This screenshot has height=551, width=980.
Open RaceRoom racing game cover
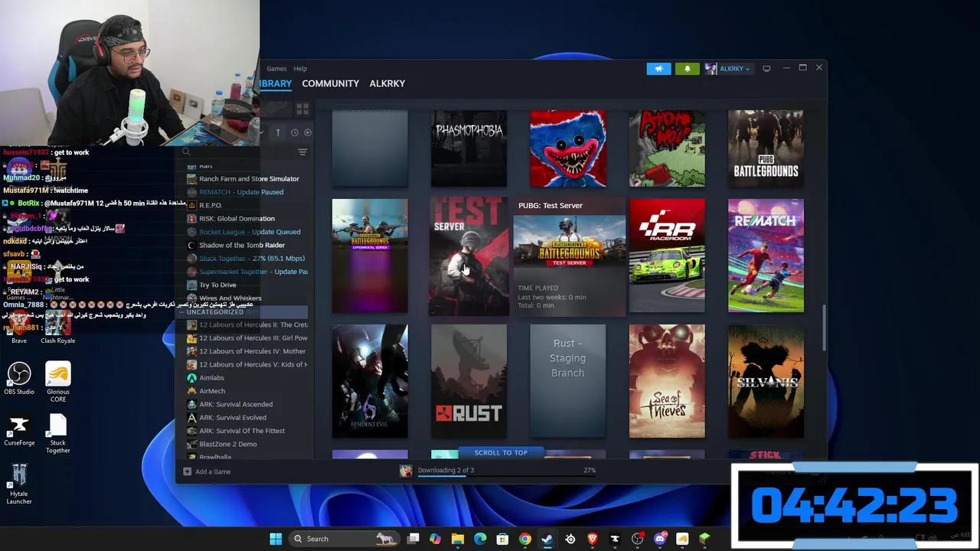click(x=667, y=256)
